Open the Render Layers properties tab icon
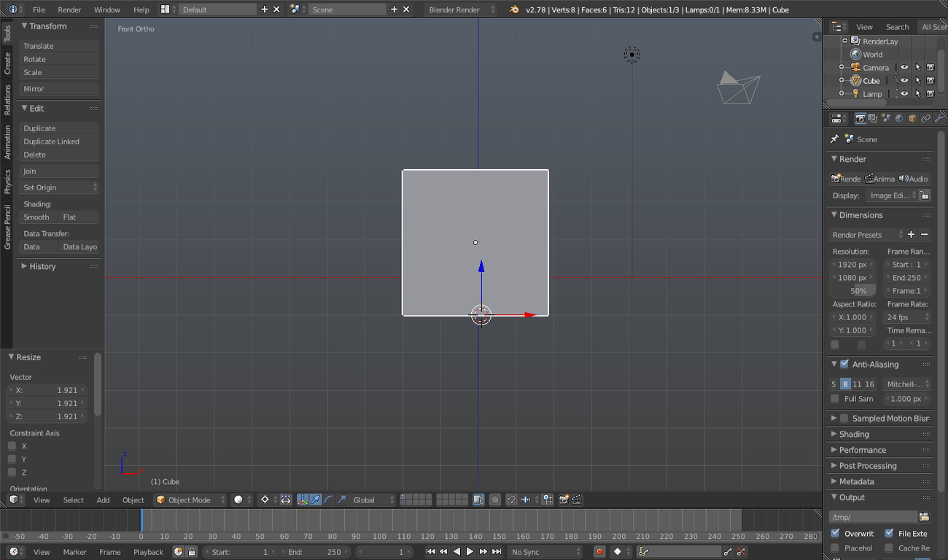The height and width of the screenshot is (560, 948). pyautogui.click(x=873, y=118)
